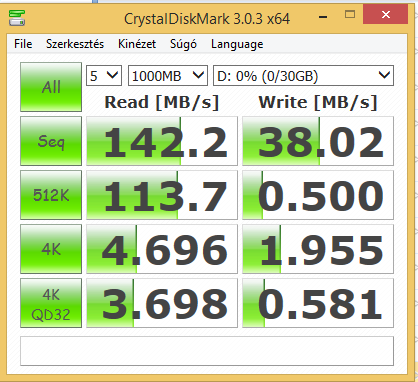Select the Seq write result 38.02

point(318,141)
